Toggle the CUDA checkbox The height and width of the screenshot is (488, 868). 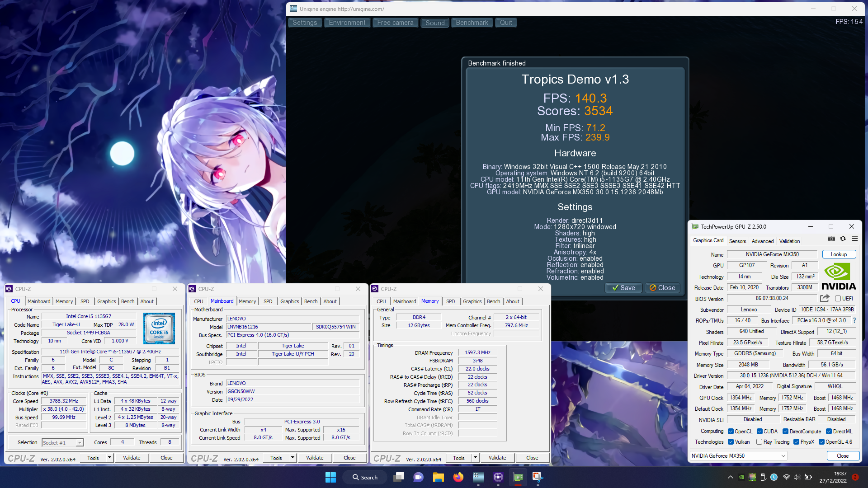(x=759, y=432)
